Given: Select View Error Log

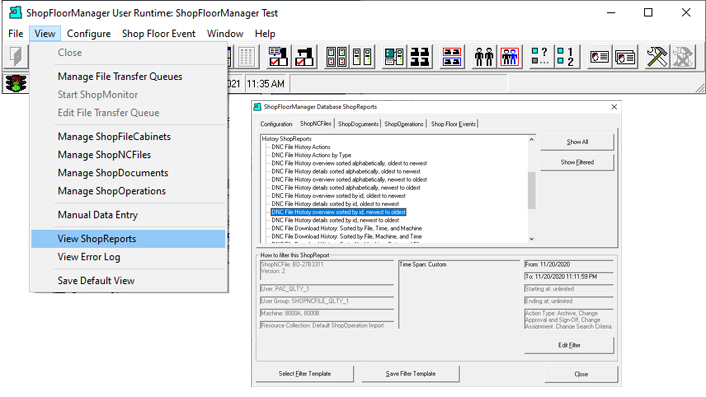Looking at the screenshot, I should 128,257.
